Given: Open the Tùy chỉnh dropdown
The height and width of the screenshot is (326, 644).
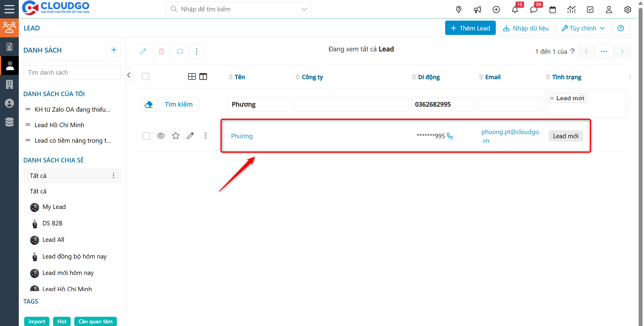Looking at the screenshot, I should point(583,28).
